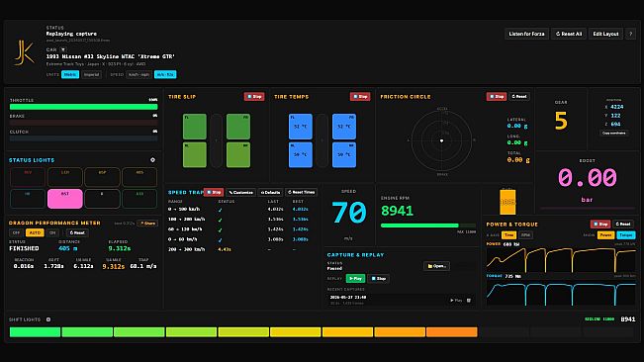Play the replay with green Play button

(356, 278)
